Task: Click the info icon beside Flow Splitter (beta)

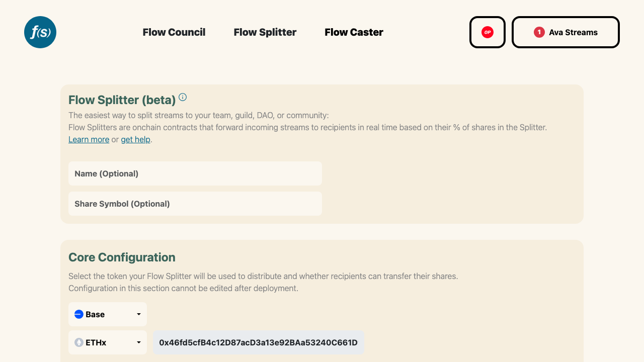Action: (x=183, y=97)
